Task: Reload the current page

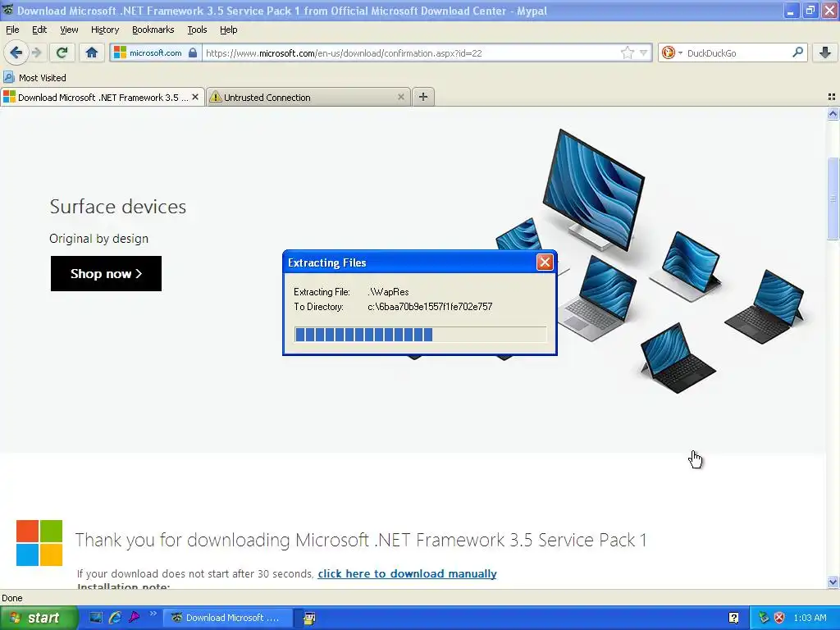Action: [62, 52]
